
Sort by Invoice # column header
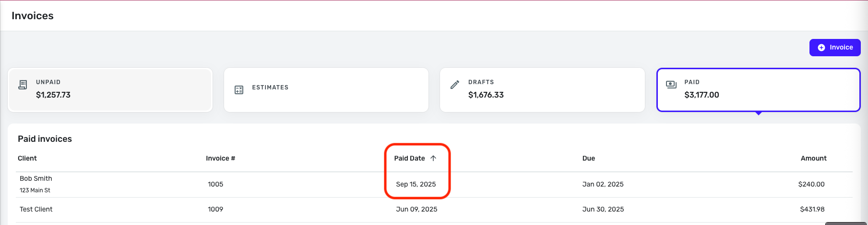pos(220,158)
